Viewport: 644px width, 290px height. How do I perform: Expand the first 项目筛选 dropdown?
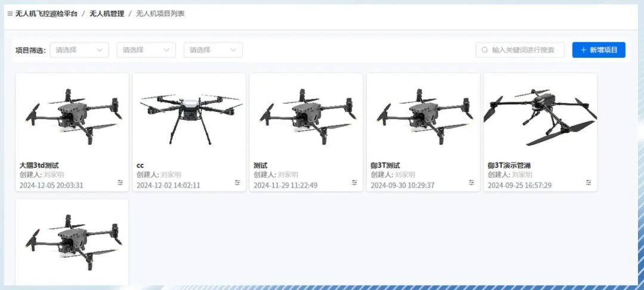(x=79, y=50)
